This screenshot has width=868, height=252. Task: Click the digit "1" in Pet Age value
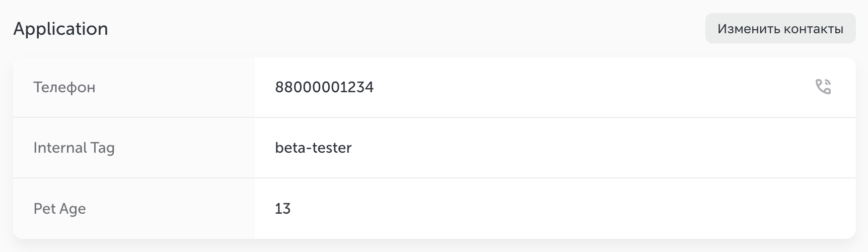coord(278,209)
